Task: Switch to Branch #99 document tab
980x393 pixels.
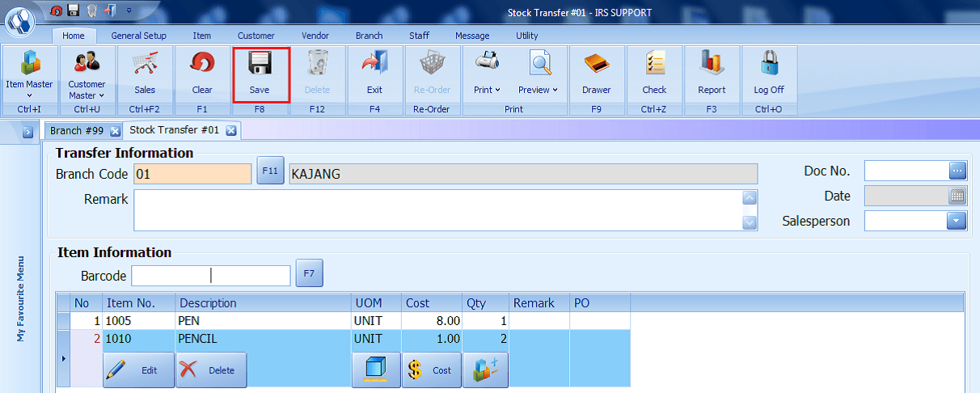Action: [x=77, y=130]
